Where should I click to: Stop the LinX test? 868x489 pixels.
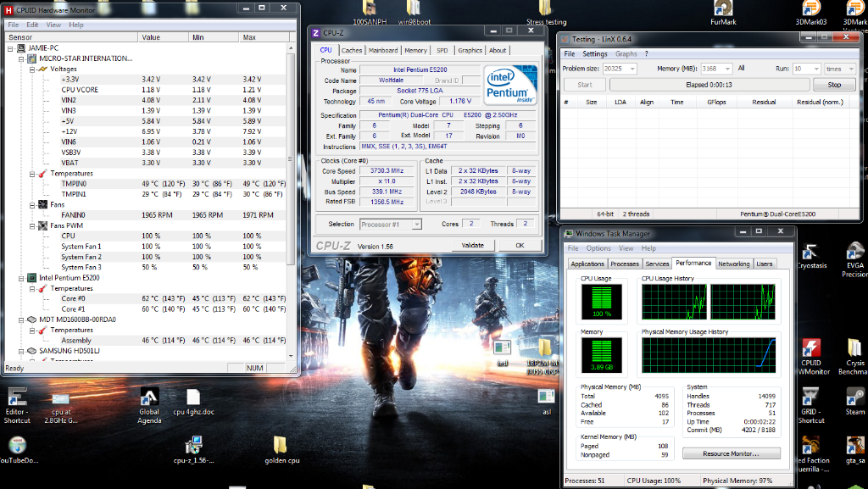click(x=834, y=85)
